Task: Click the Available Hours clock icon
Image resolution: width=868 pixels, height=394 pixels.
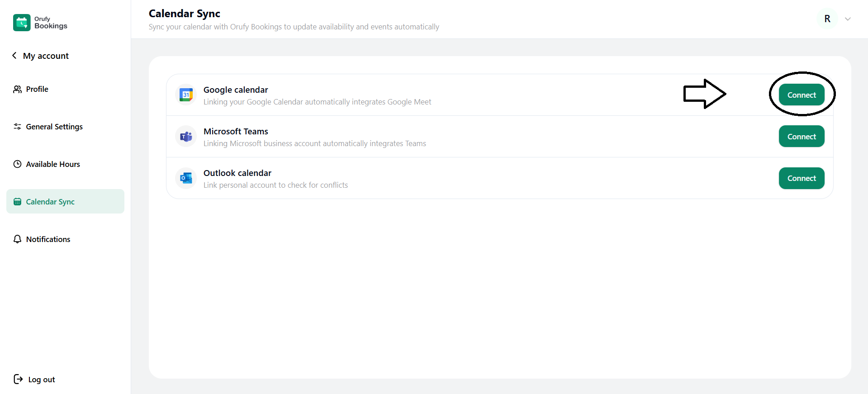Action: point(17,164)
